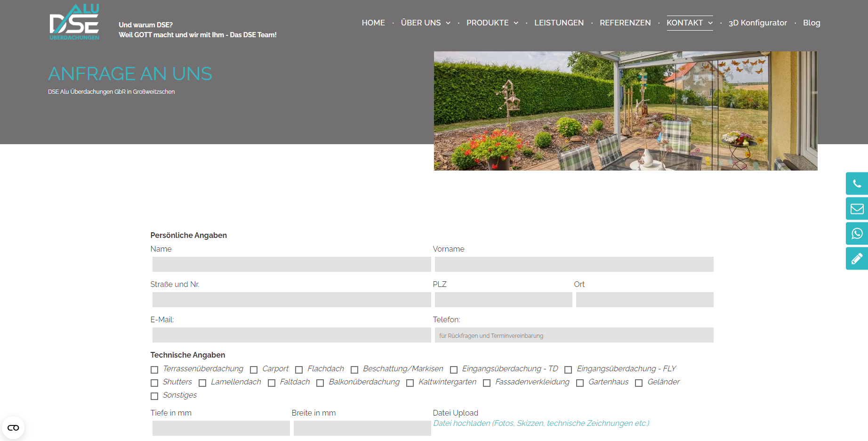Expand the KONTAKT dropdown arrow

(710, 23)
